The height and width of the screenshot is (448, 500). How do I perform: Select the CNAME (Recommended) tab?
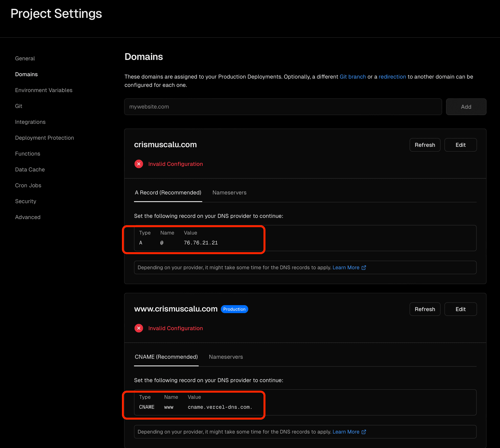point(166,357)
